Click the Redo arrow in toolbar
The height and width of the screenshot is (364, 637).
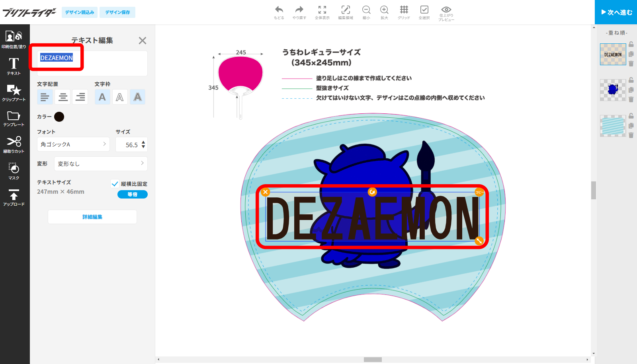[299, 12]
